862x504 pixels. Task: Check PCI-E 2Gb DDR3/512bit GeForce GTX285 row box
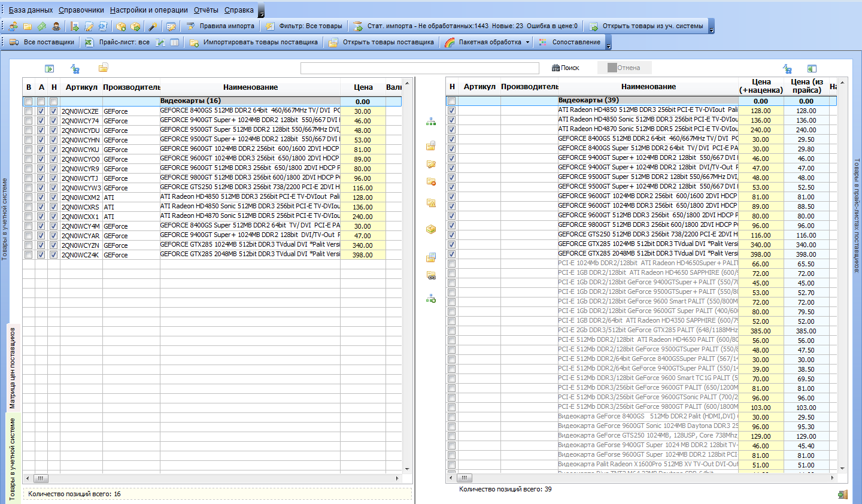[451, 331]
